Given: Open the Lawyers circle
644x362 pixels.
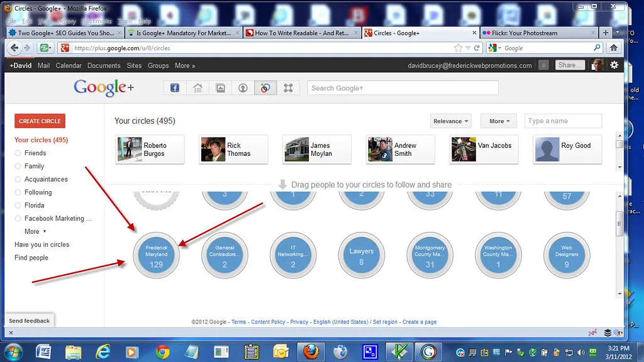Looking at the screenshot, I should [x=362, y=255].
